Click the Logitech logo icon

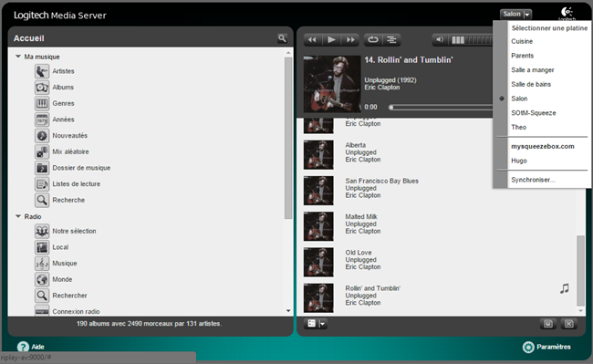567,14
